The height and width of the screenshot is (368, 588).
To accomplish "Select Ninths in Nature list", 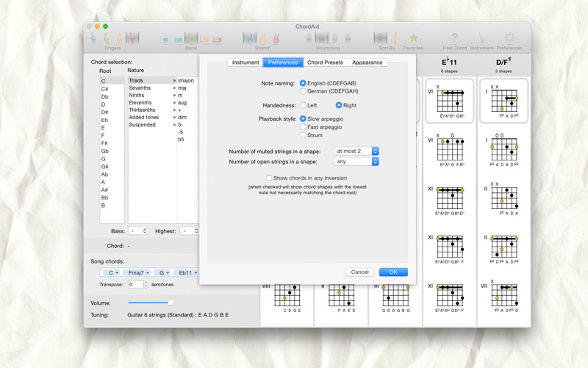I will click(x=152, y=95).
